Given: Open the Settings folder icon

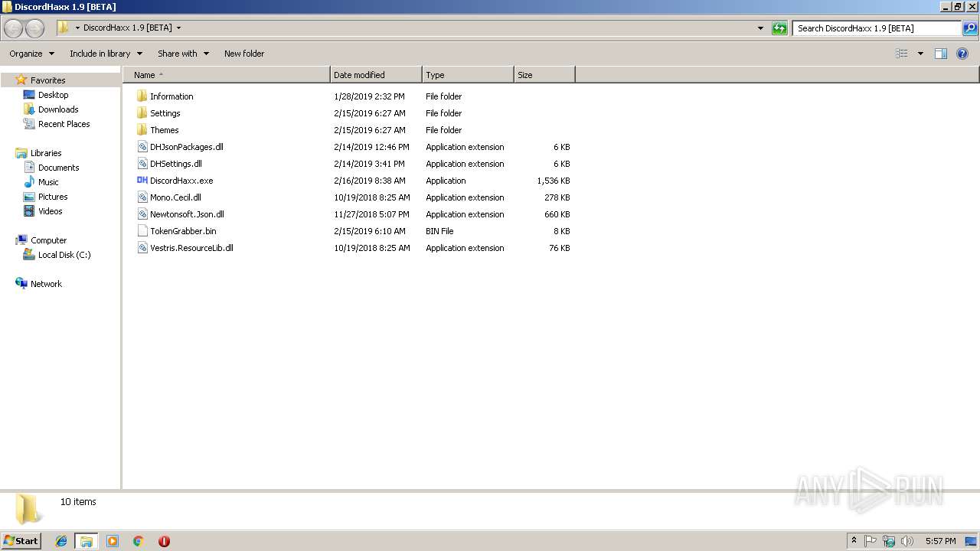Looking at the screenshot, I should [142, 113].
